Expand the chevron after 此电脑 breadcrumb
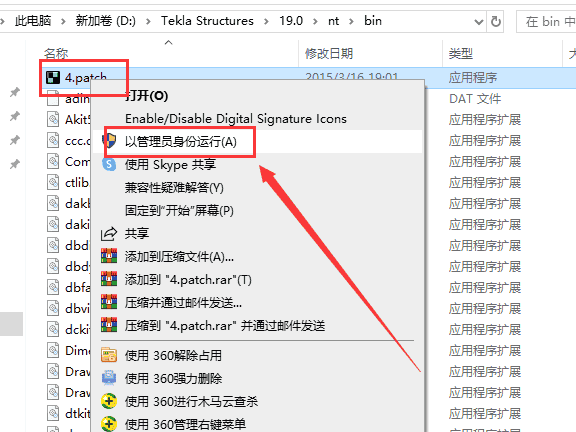The height and width of the screenshot is (432, 576). coord(63,21)
